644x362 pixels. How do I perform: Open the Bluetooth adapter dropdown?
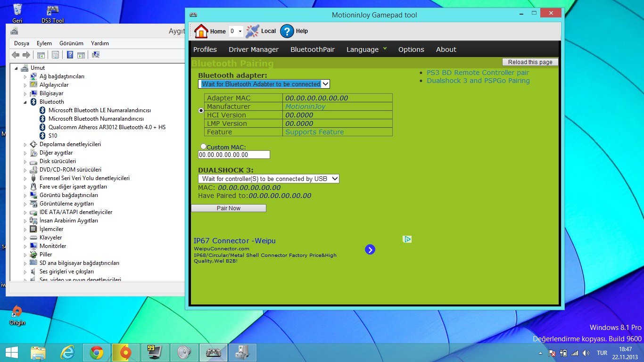point(264,84)
